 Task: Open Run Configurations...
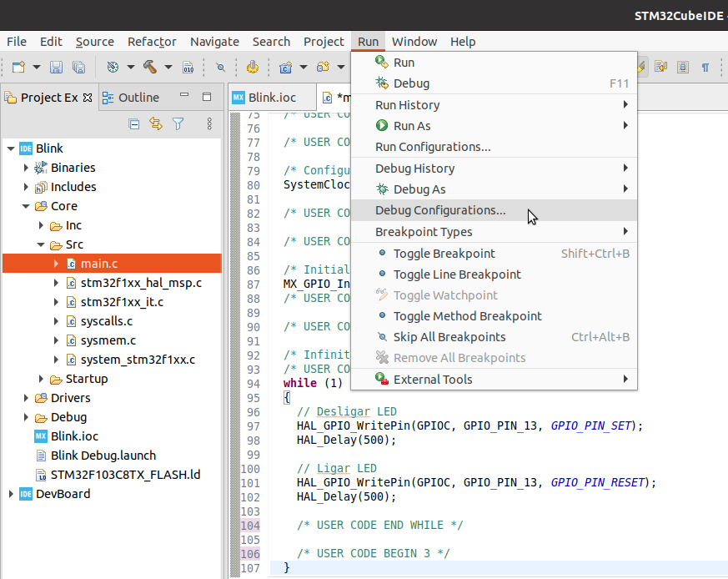click(x=494, y=147)
